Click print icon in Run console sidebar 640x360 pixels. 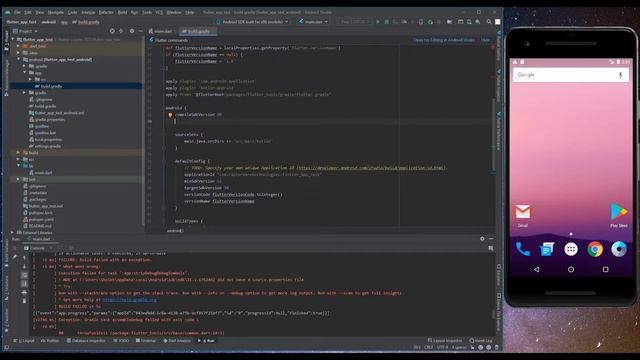click(24, 292)
